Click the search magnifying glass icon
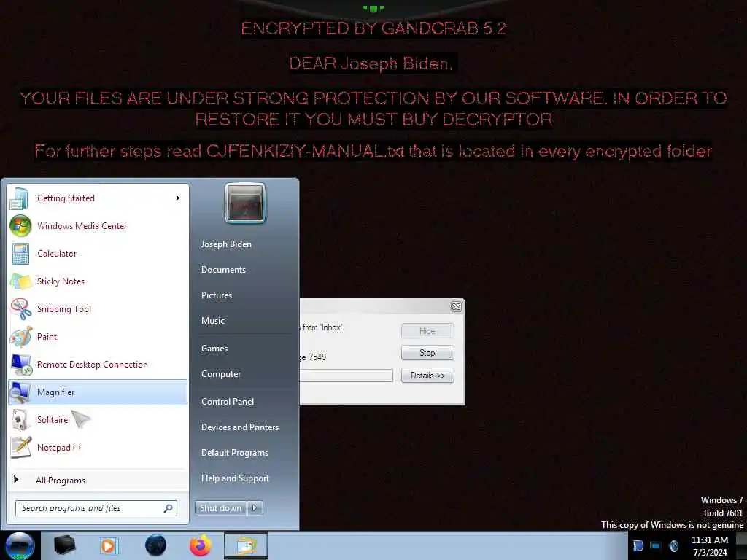Viewport: 747px width, 560px height. 169,508
